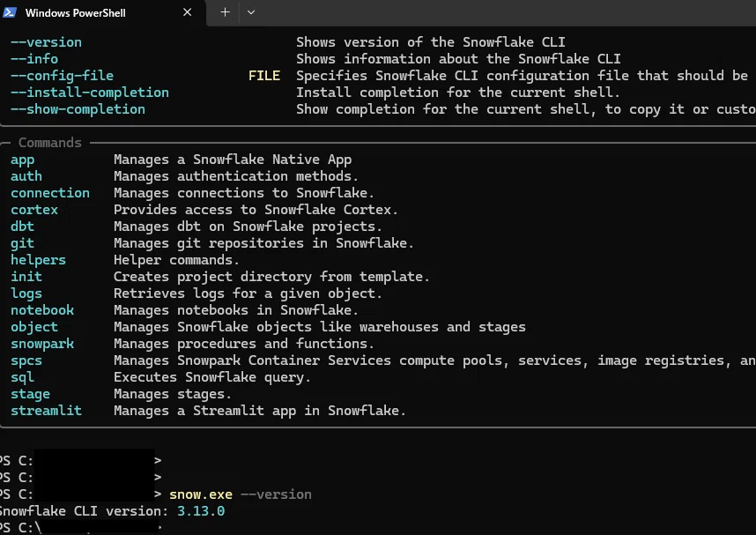Click the --config-file option text
The width and height of the screenshot is (756, 535).
click(63, 76)
